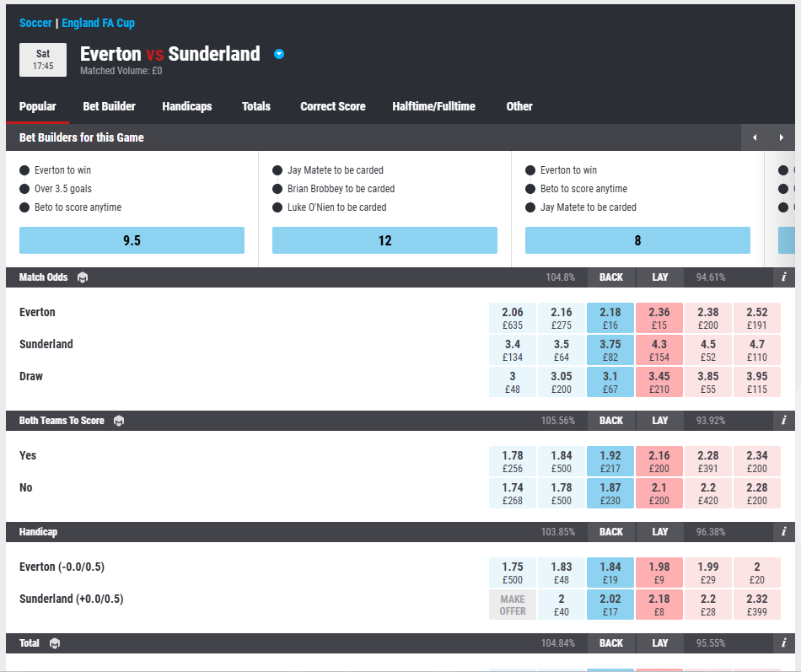Click the right arrow on Bet Builders header
This screenshot has height=672, width=801.
coord(781,137)
